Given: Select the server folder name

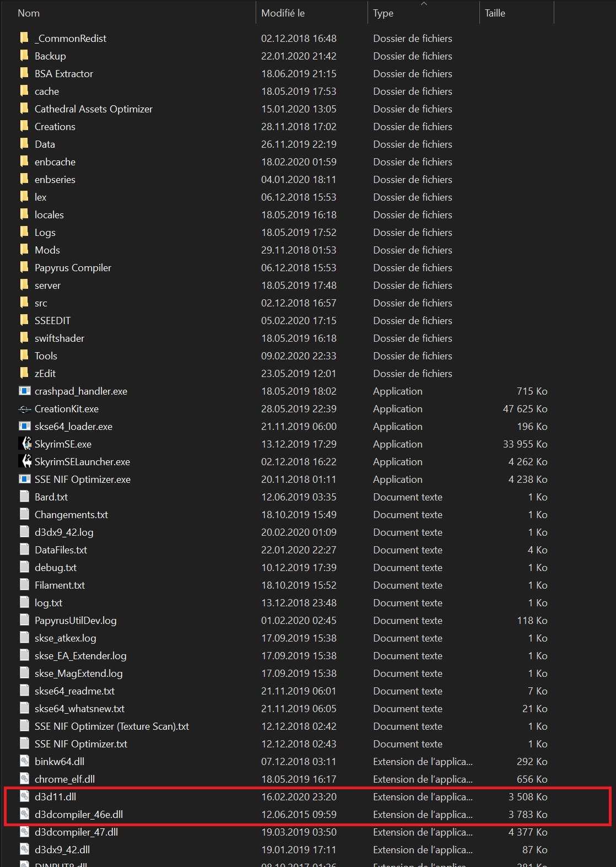Looking at the screenshot, I should (x=47, y=285).
